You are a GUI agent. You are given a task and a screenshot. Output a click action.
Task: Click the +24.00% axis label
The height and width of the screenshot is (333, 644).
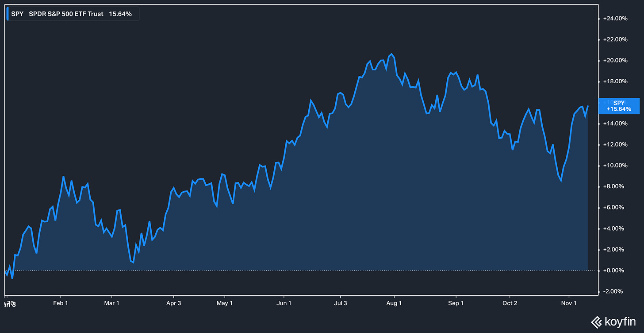click(x=615, y=19)
